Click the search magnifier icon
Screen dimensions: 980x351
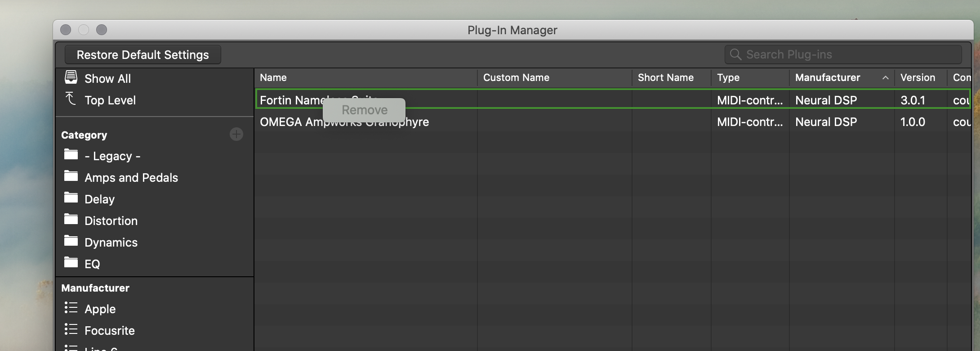coord(735,54)
